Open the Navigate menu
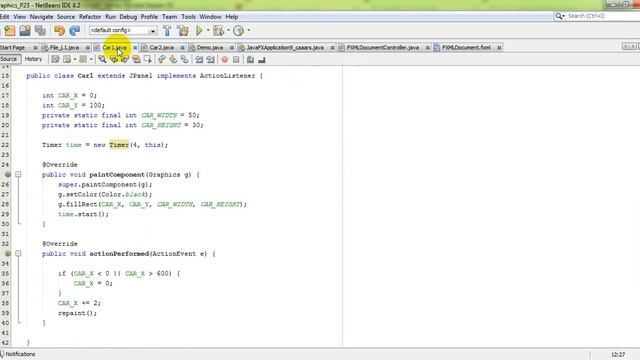This screenshot has height=360, width=640. 41,17
